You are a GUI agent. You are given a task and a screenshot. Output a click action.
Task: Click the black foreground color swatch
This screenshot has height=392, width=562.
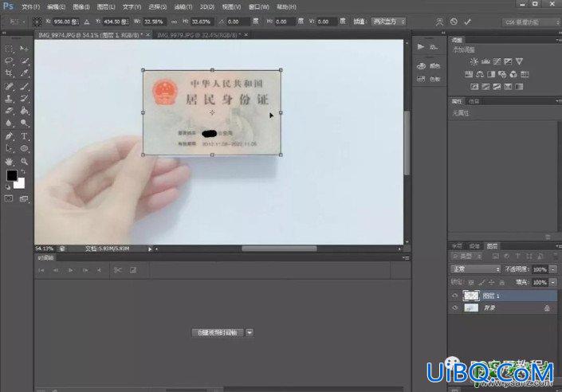11,174
